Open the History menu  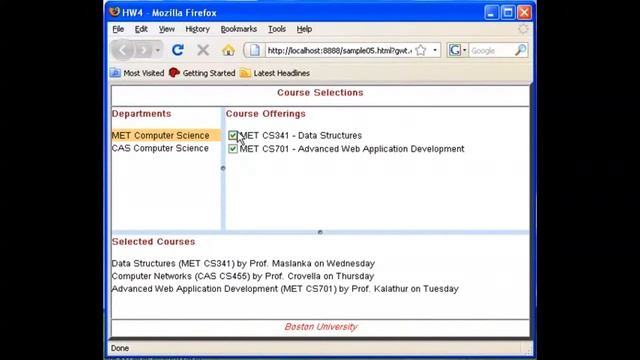coord(198,29)
